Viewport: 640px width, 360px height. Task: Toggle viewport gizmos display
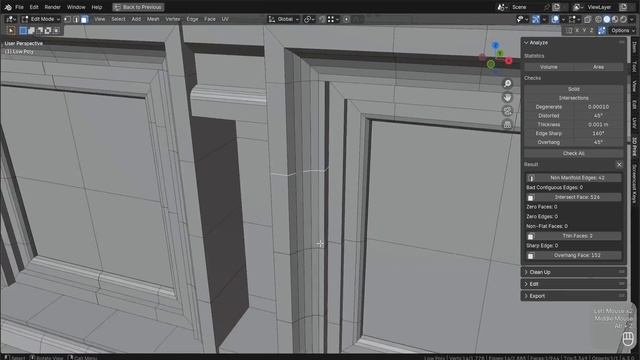pos(536,19)
